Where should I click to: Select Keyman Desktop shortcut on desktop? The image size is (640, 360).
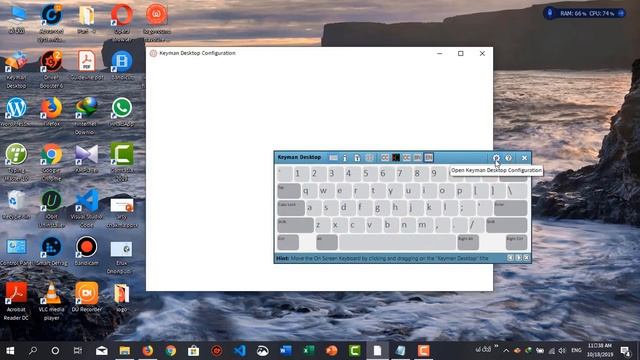pos(16,69)
